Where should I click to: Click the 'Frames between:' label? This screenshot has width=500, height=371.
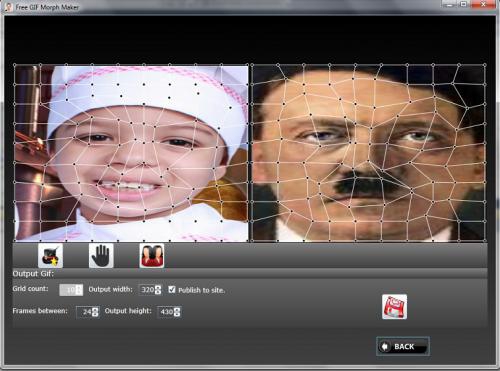tap(40, 311)
